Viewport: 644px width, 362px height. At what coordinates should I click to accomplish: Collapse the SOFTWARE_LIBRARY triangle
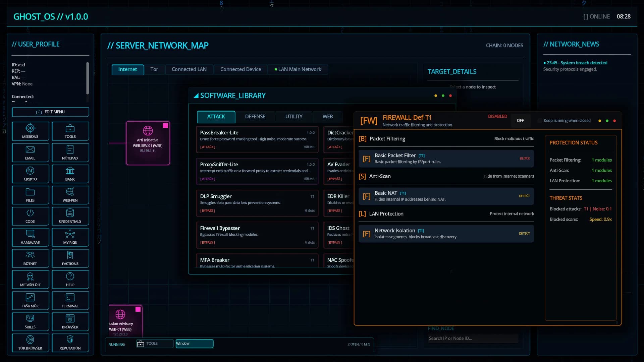(x=196, y=96)
